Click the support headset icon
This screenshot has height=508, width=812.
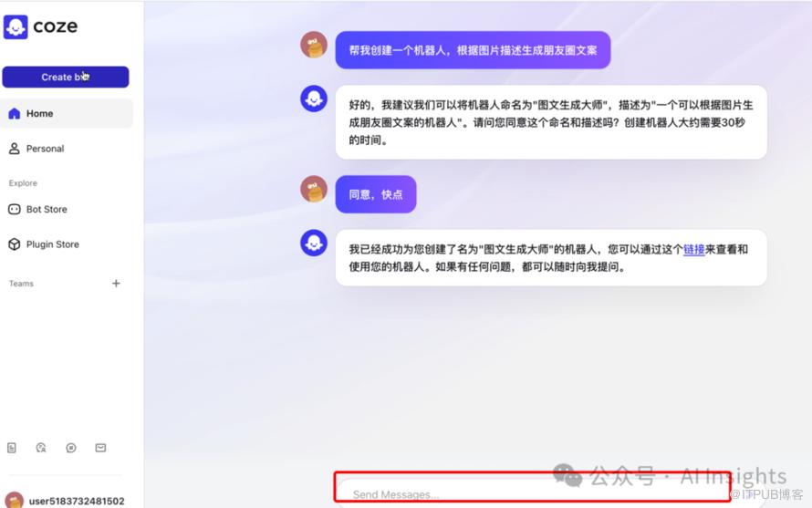pyautogui.click(x=41, y=448)
